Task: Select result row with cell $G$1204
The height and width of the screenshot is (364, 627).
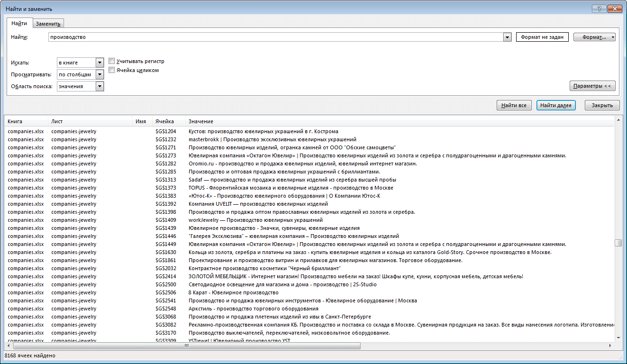Action: (x=309, y=131)
